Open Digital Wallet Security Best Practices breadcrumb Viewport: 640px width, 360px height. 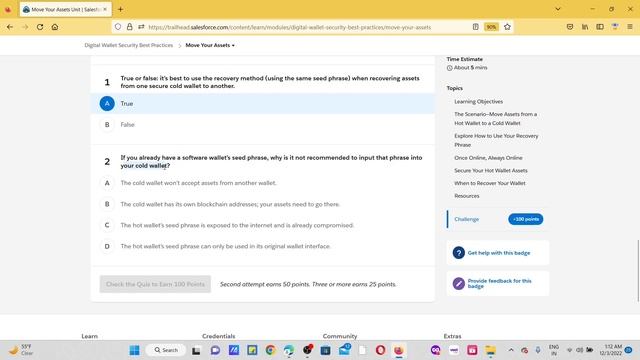click(x=129, y=45)
